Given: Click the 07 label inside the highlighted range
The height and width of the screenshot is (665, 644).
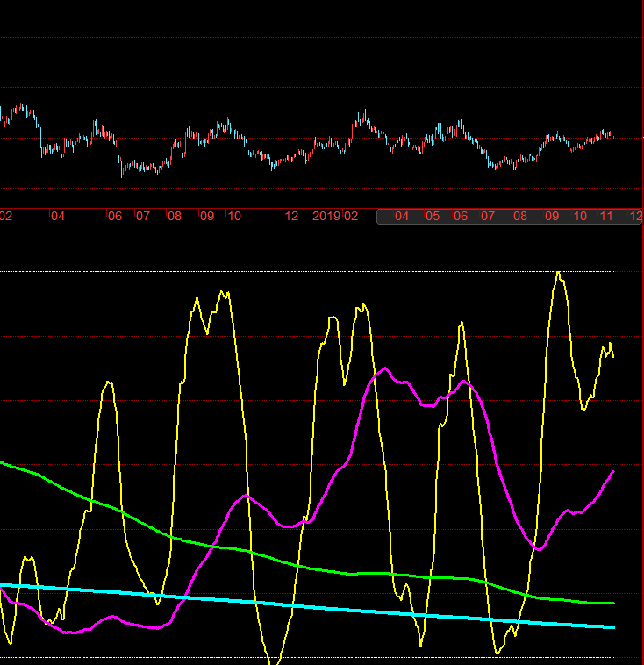Looking at the screenshot, I should click(488, 217).
